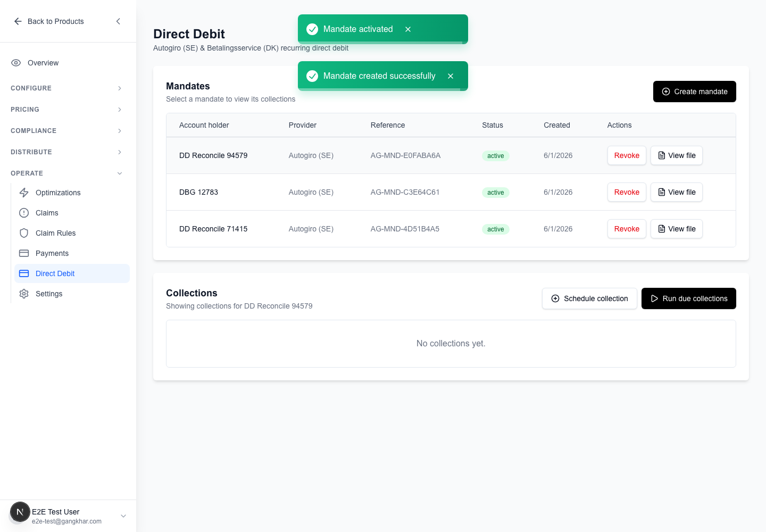Revoke the DBG 12783 mandate
Screen dimensions: 766x532
coord(627,192)
